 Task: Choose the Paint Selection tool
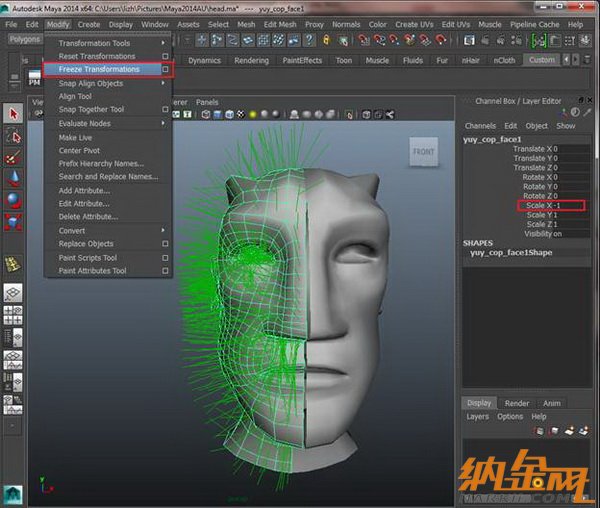(x=13, y=157)
